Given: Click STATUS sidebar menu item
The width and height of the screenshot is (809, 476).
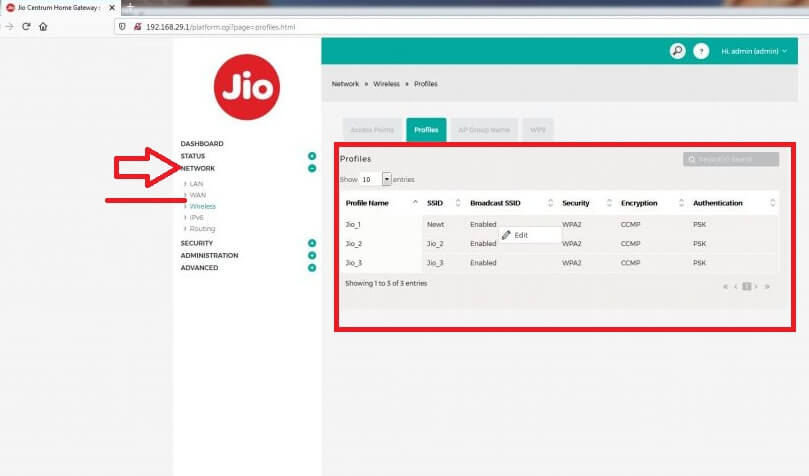Looking at the screenshot, I should point(192,156).
